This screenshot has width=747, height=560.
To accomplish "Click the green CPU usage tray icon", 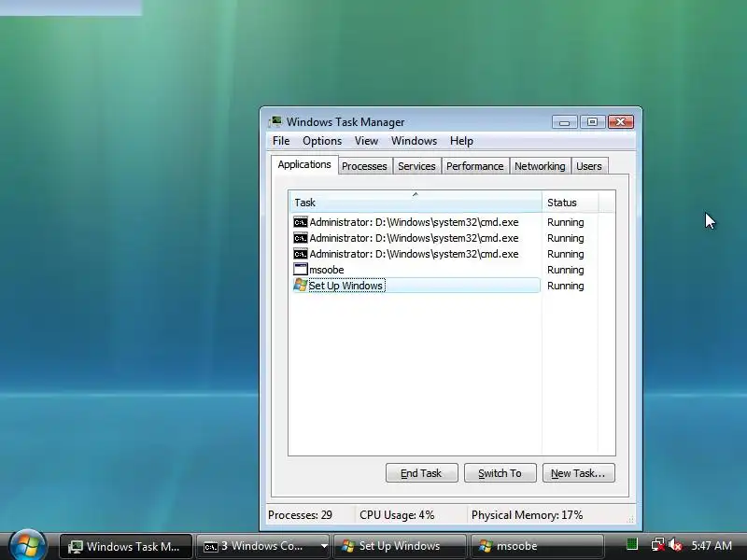I will (632, 544).
